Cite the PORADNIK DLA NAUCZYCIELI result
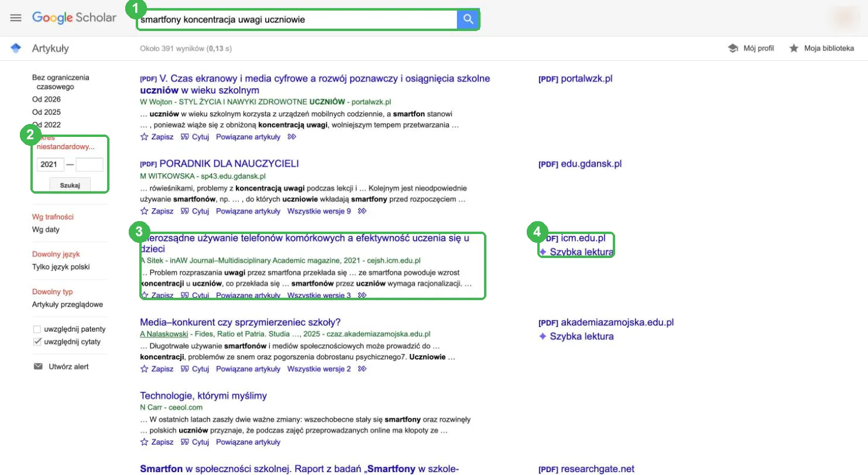The height and width of the screenshot is (475, 868). [194, 211]
